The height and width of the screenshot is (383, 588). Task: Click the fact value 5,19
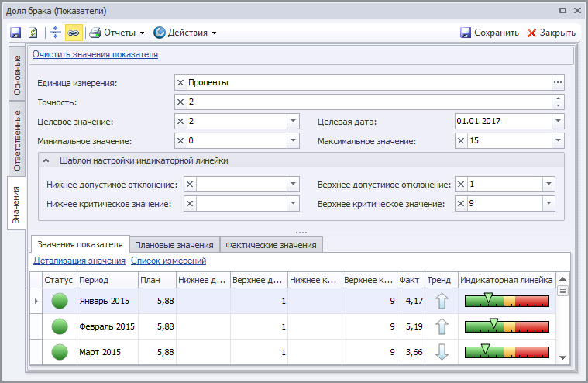point(414,326)
